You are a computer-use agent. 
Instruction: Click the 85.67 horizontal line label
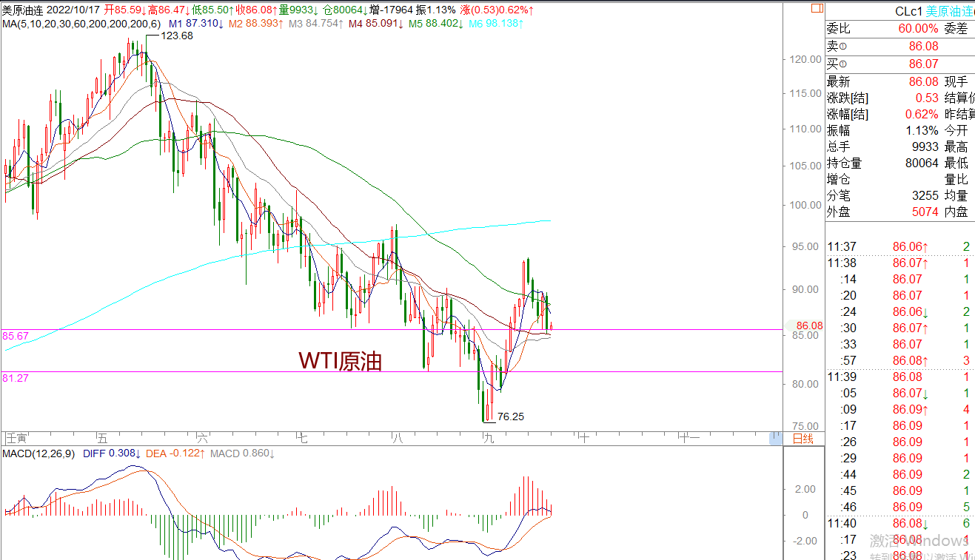click(x=15, y=335)
